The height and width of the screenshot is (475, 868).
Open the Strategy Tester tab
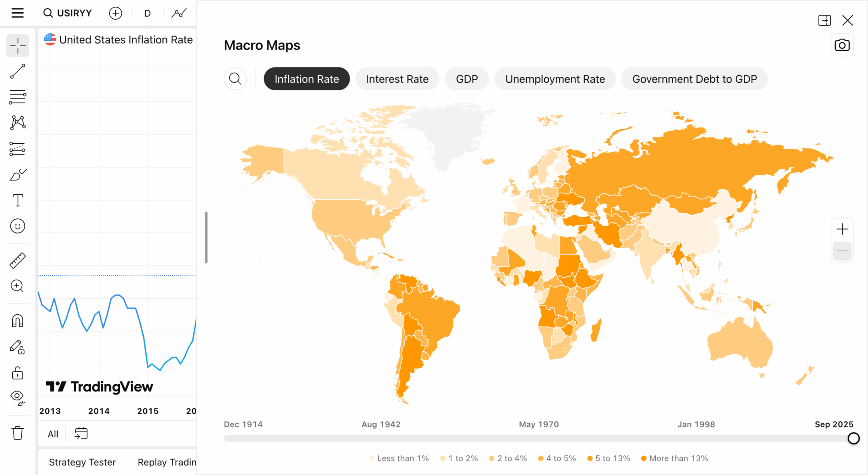click(x=82, y=462)
